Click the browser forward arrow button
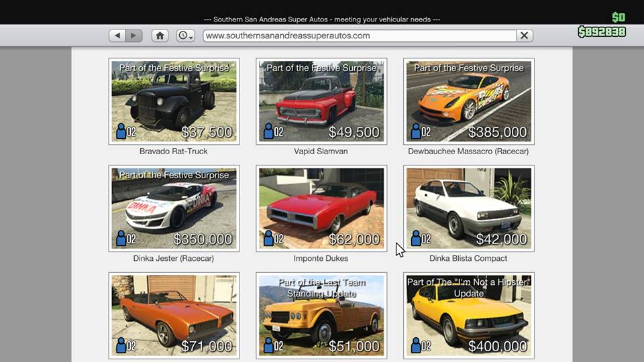The width and height of the screenshot is (644, 362). [x=134, y=36]
